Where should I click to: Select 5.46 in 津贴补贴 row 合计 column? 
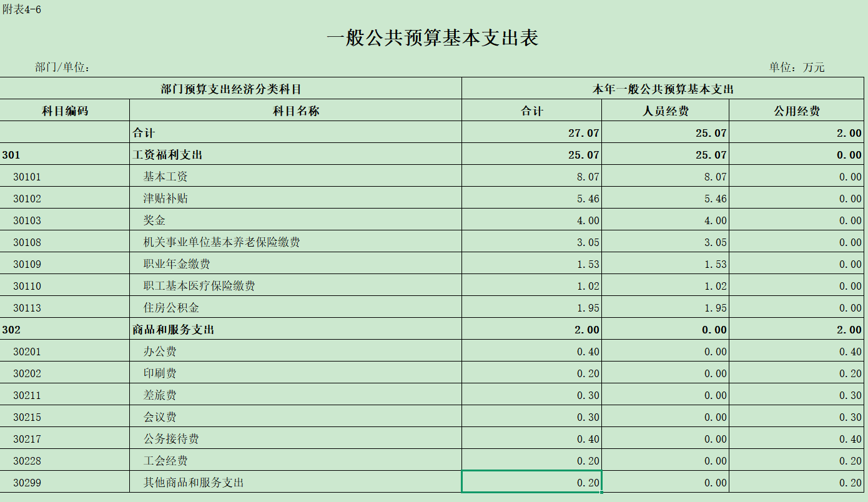point(532,198)
